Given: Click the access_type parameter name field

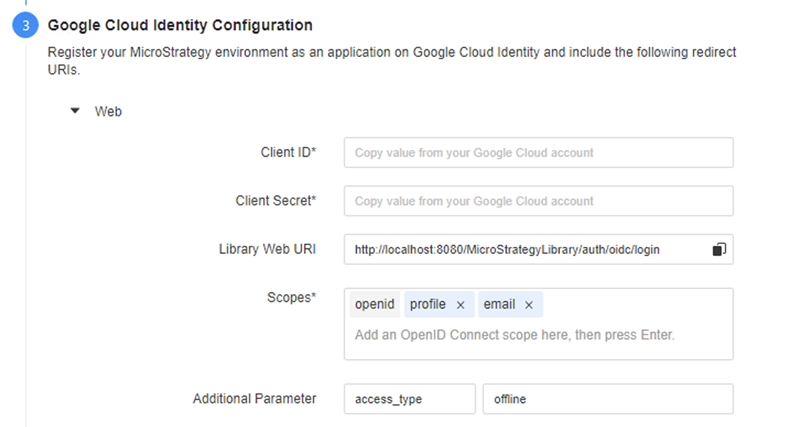Looking at the screenshot, I should tap(409, 399).
